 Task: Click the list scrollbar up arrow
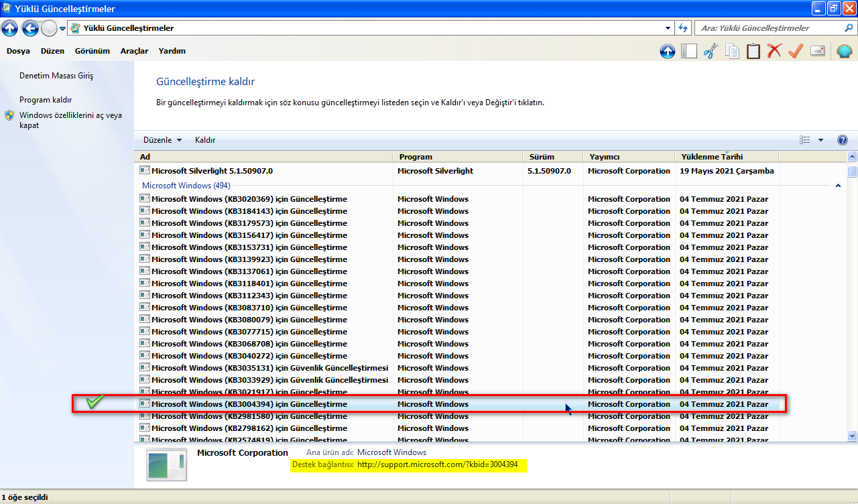pos(853,157)
